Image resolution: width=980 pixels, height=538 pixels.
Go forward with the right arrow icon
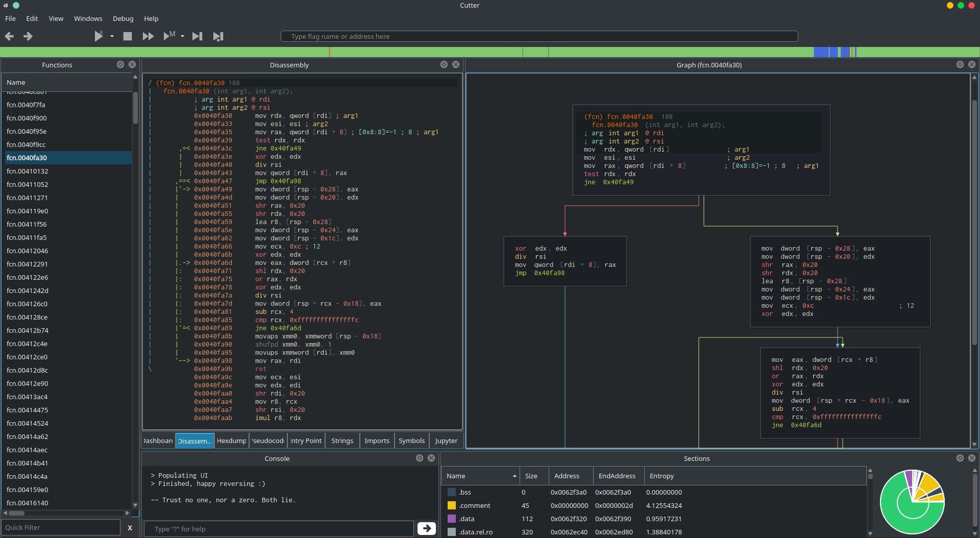28,36
